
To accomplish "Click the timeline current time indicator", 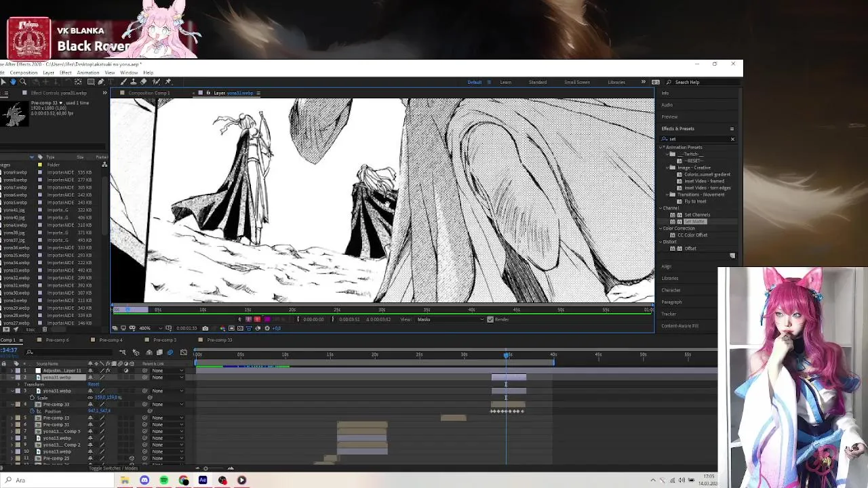I will click(x=507, y=355).
